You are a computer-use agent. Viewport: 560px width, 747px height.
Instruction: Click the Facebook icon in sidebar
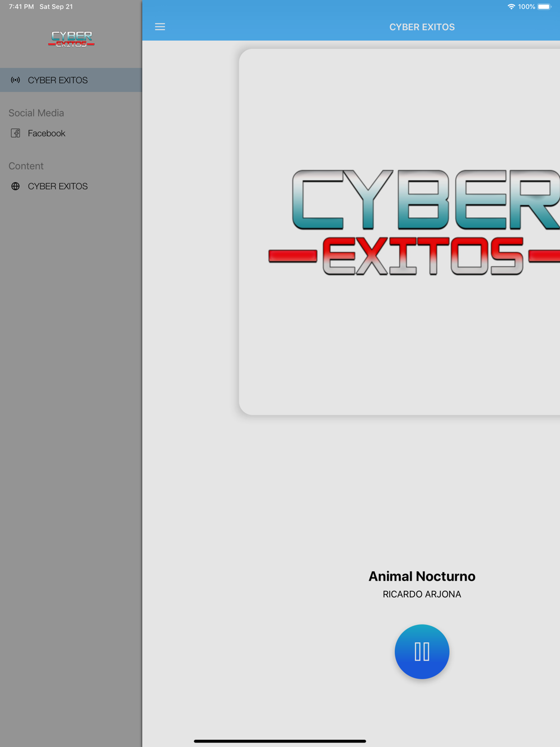16,133
